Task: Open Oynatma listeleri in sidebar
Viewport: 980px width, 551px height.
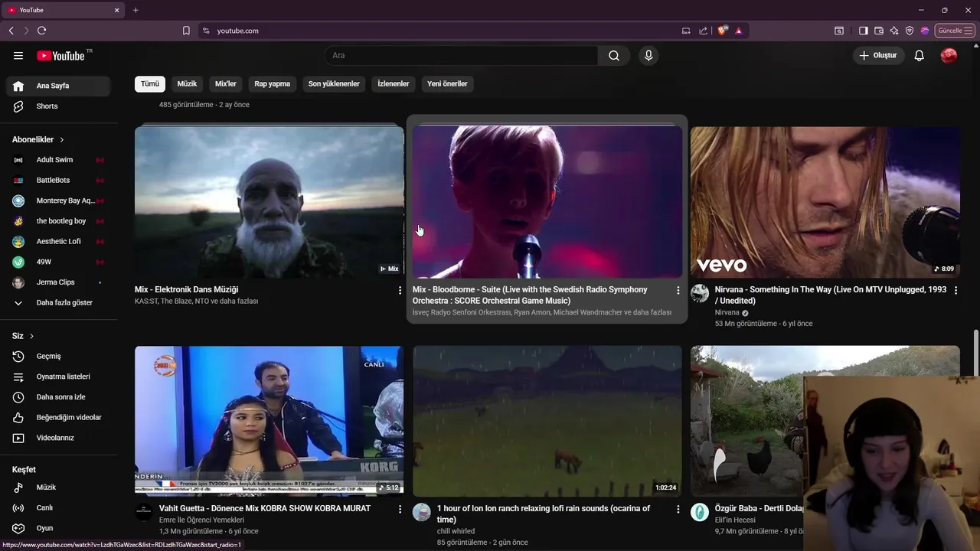Action: pos(58,377)
